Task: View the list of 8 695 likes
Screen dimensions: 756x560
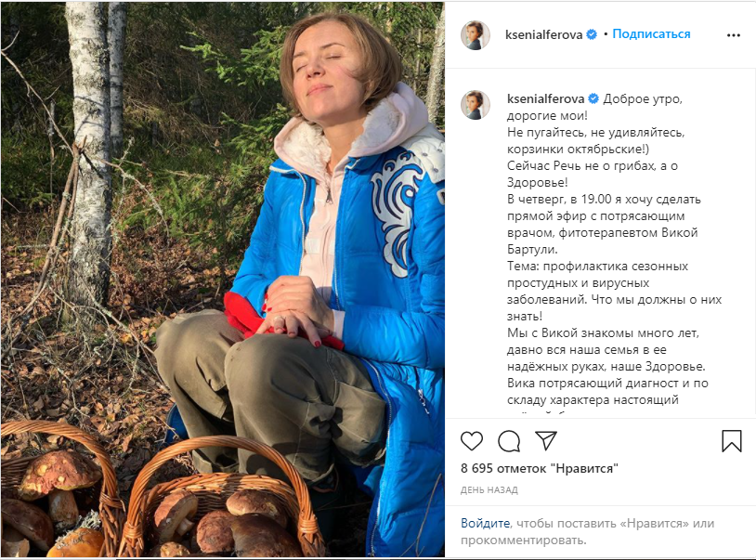Action: [x=539, y=468]
